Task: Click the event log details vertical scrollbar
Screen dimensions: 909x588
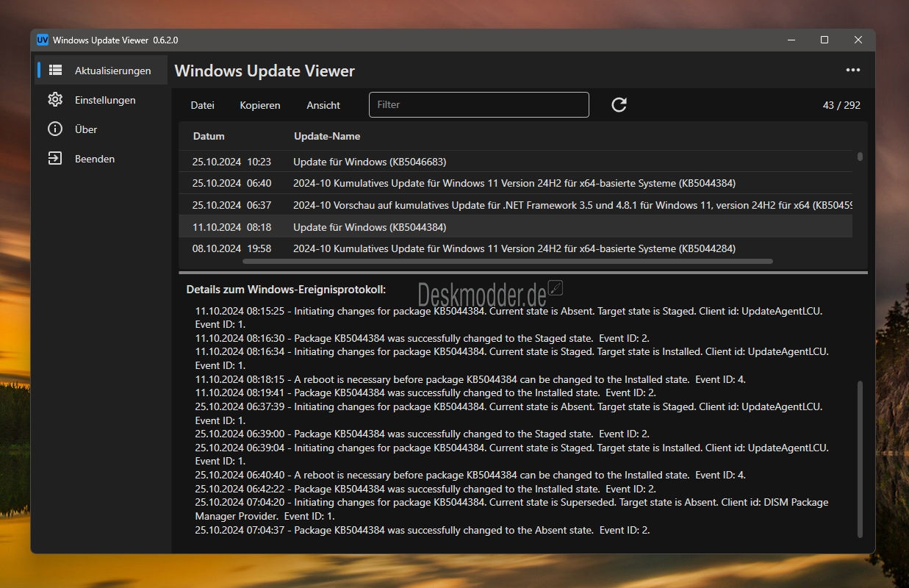Action: point(860,459)
